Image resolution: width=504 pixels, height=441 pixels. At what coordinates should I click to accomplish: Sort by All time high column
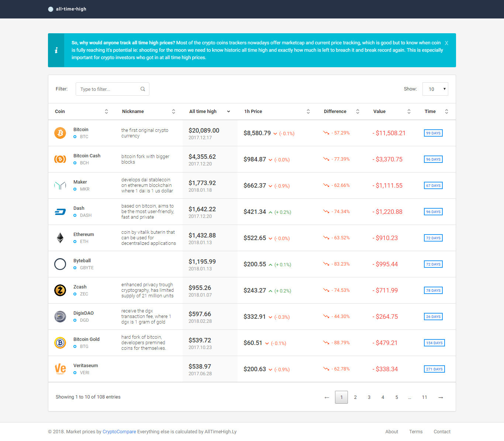click(x=210, y=112)
